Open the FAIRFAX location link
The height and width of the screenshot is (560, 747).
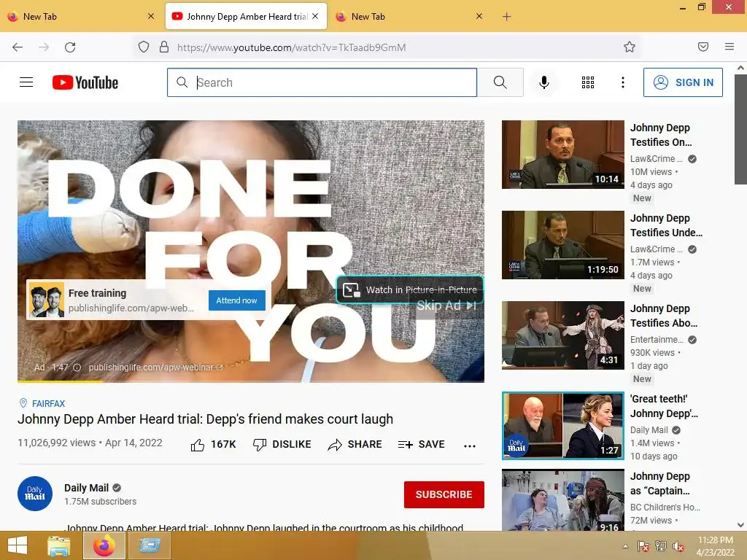(48, 403)
